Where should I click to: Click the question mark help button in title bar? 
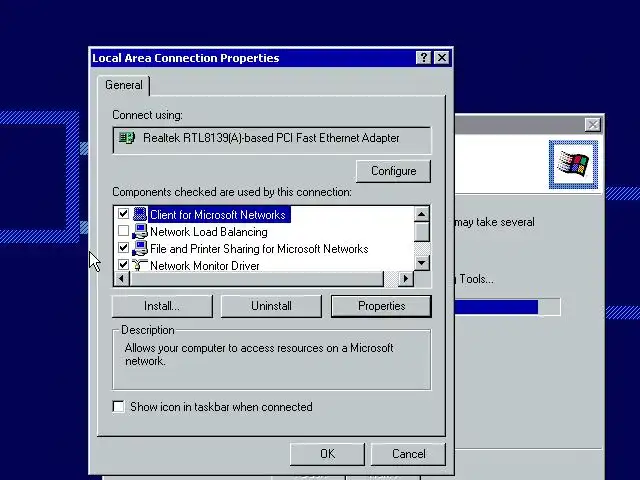pos(423,58)
